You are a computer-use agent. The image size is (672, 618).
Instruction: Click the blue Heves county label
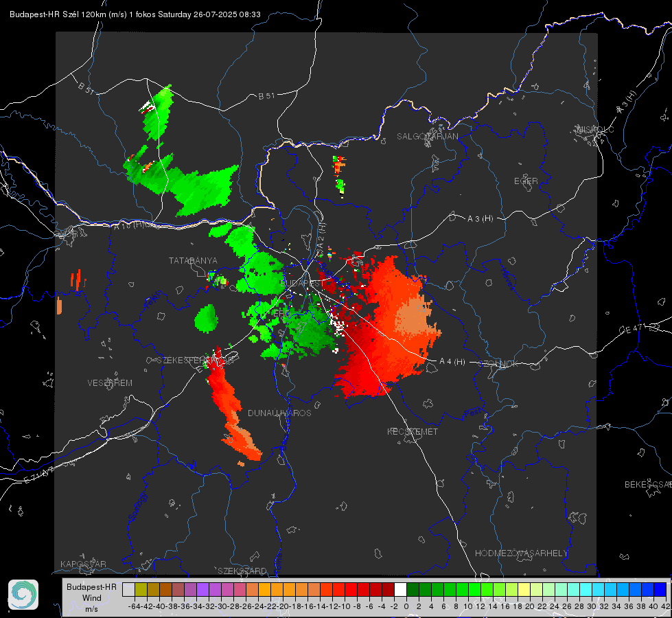click(507, 278)
